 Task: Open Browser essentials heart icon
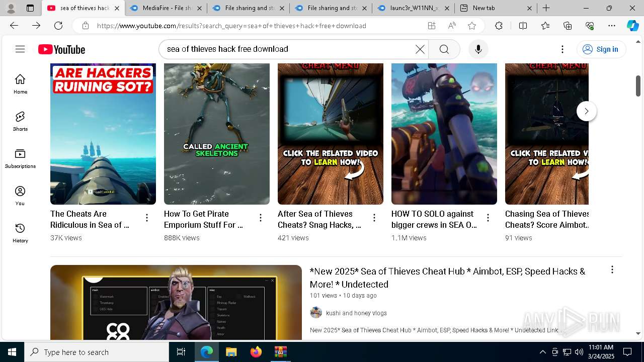click(x=590, y=26)
